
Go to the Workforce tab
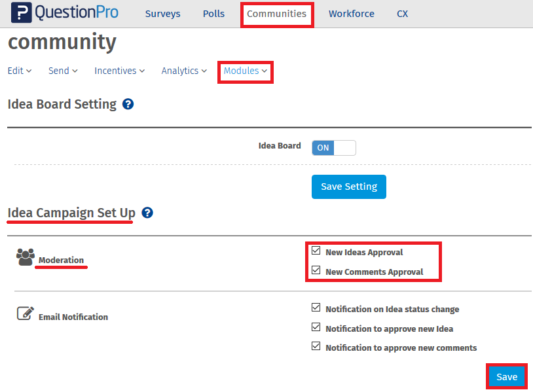coord(352,14)
